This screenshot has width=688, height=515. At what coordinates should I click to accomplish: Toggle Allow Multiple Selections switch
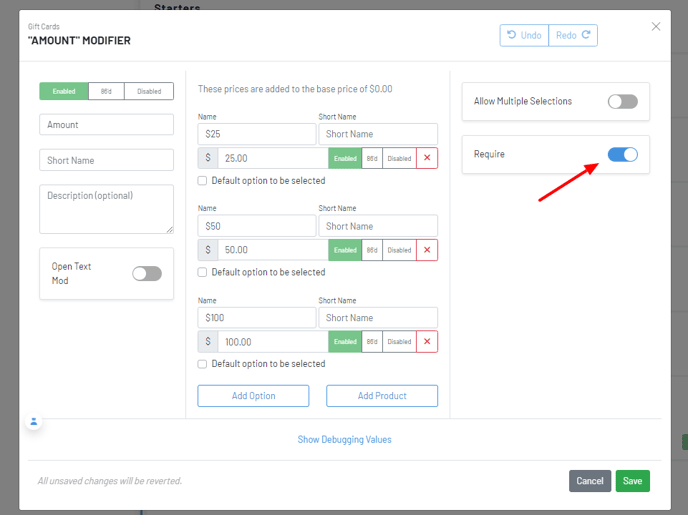622,102
